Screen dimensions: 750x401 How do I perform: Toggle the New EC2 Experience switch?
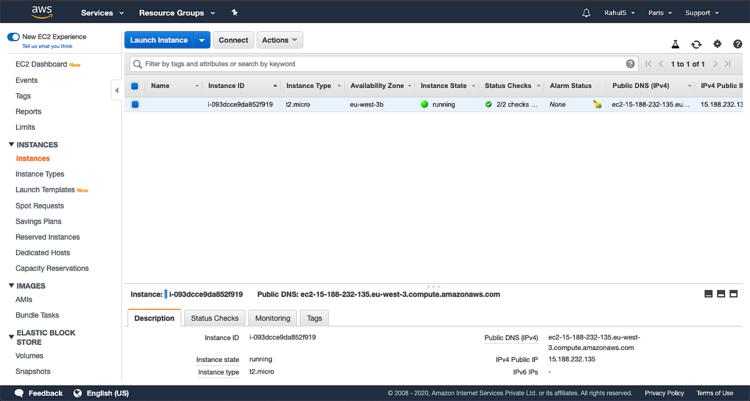13,36
